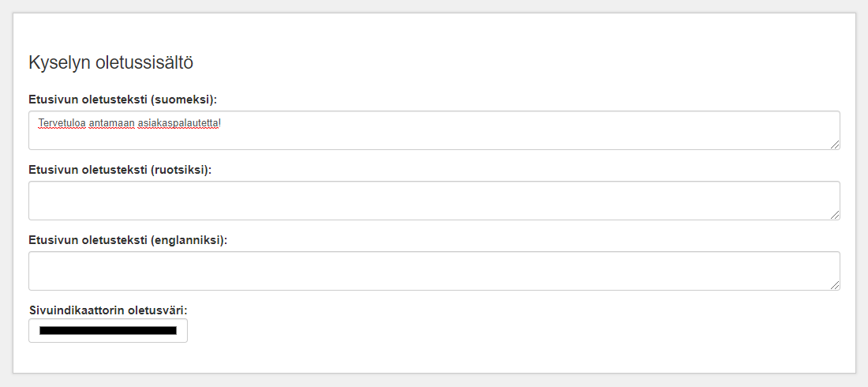Click the label Etusivun oletusteksti (englanniksi)

[x=129, y=240]
